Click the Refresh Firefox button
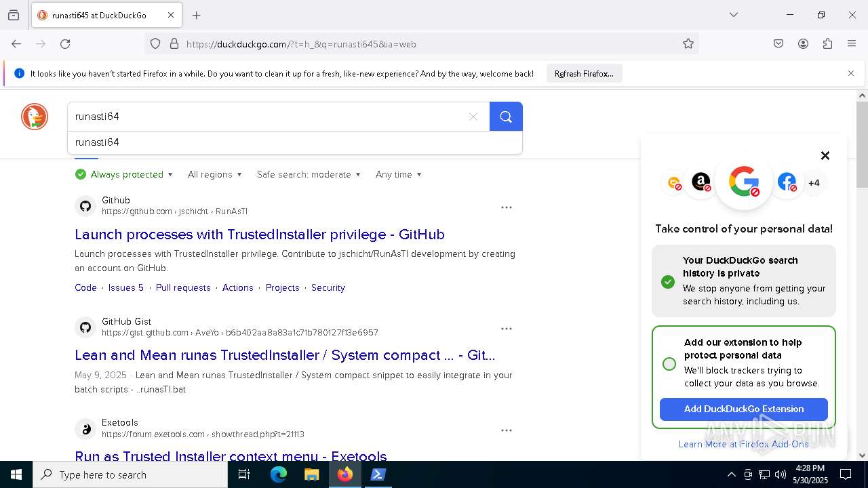 [584, 74]
